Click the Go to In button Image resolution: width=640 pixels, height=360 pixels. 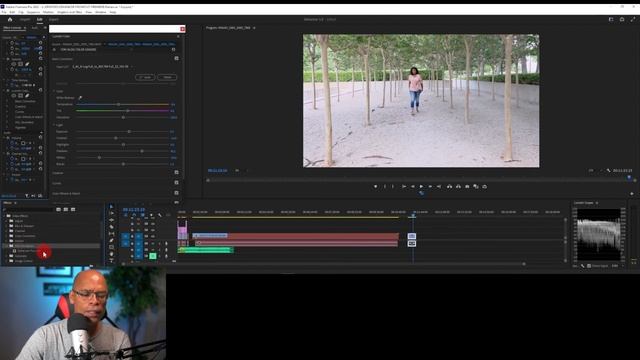[x=404, y=187]
